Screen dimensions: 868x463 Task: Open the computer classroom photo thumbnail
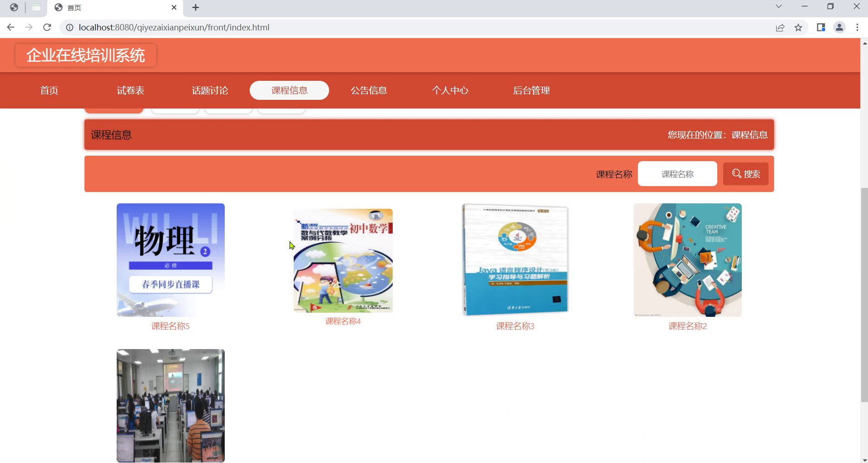pyautogui.click(x=171, y=406)
